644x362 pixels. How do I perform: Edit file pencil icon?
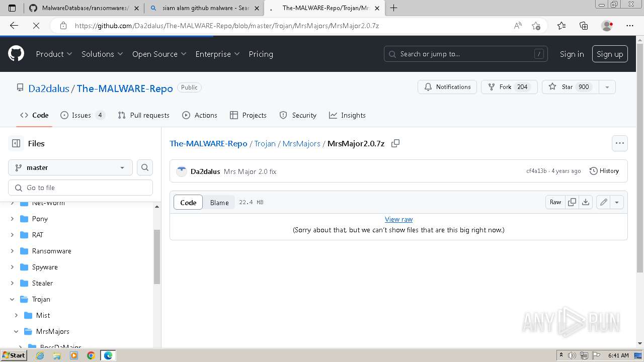click(603, 202)
